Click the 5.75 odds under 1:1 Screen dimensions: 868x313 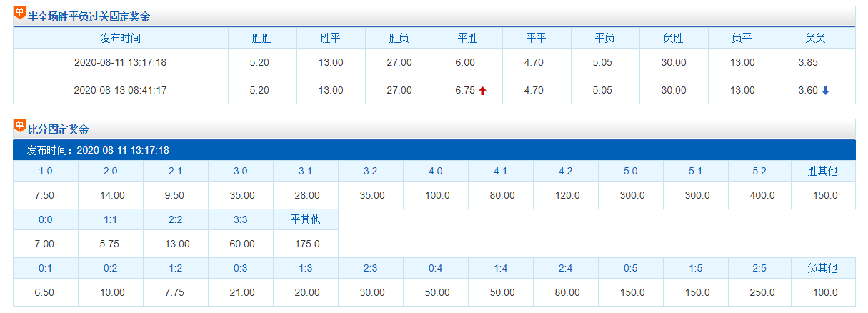coord(111,244)
